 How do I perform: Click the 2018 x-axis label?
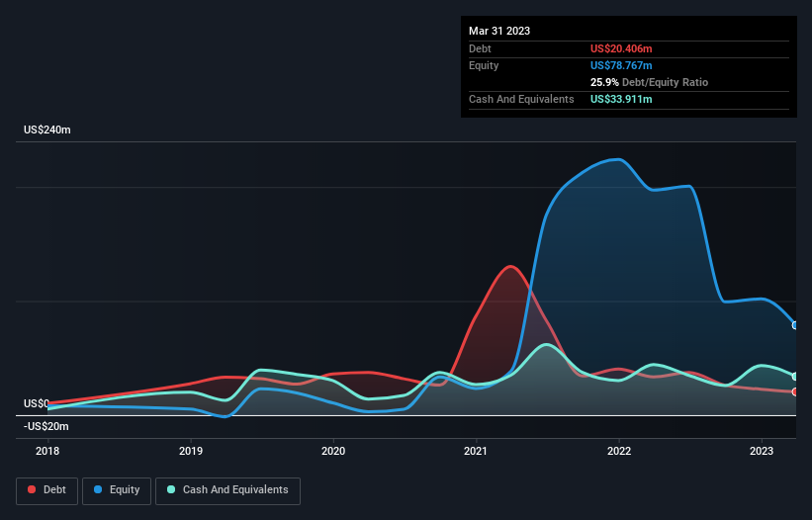pos(47,451)
